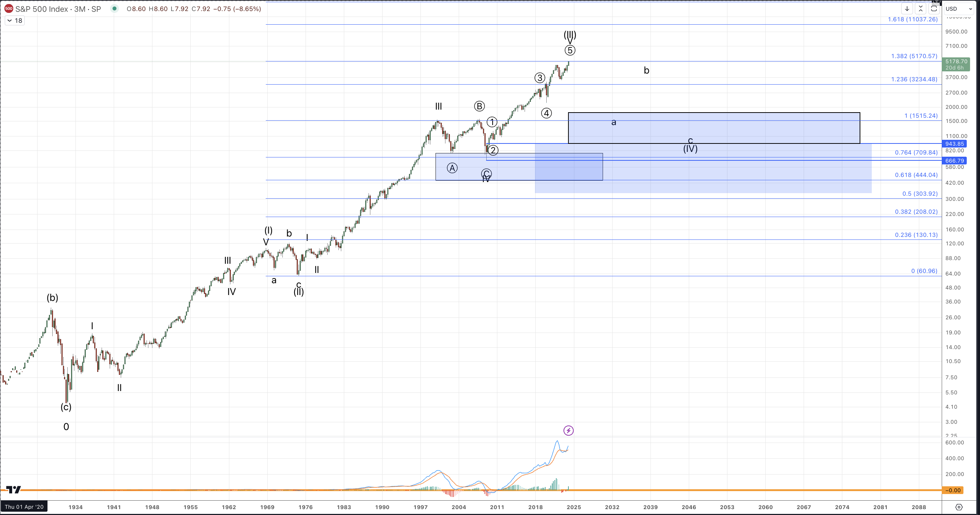Select the (I) wave label near 1969

pos(269,230)
